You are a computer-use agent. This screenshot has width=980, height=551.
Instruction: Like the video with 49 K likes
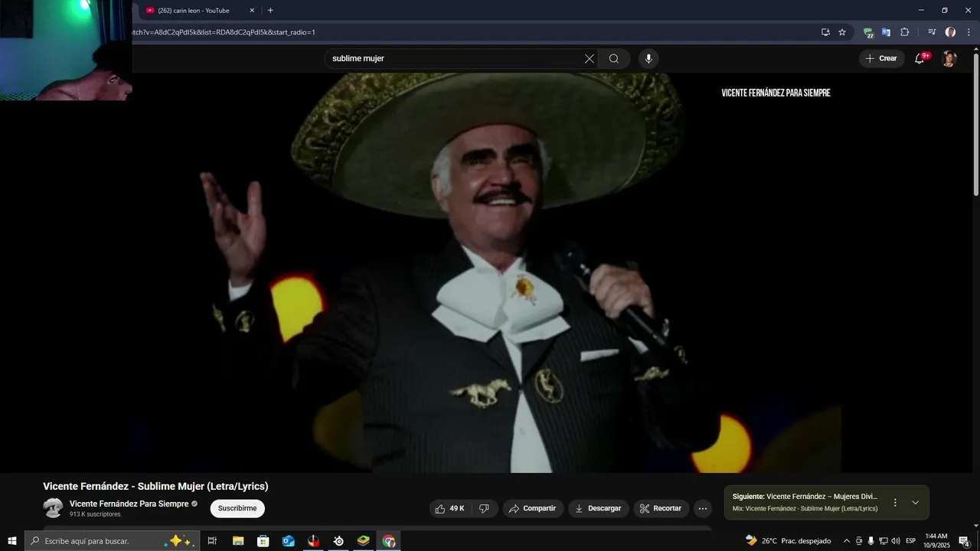tap(450, 508)
